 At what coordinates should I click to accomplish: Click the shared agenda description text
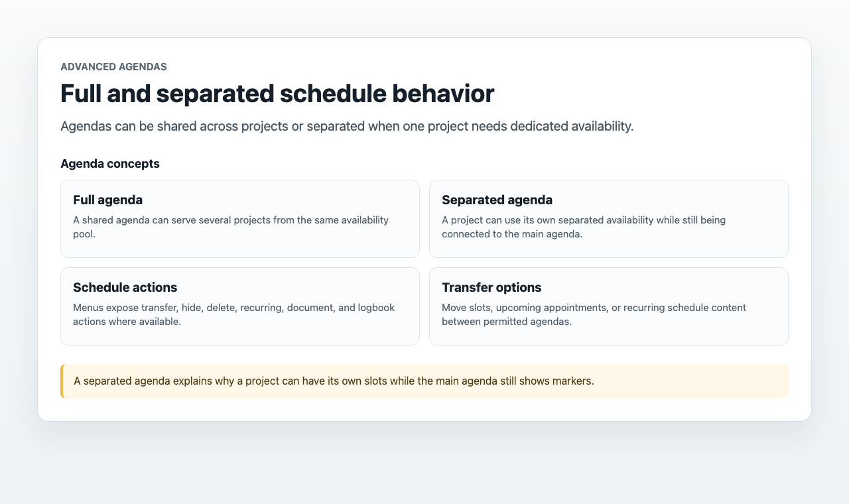(x=231, y=227)
